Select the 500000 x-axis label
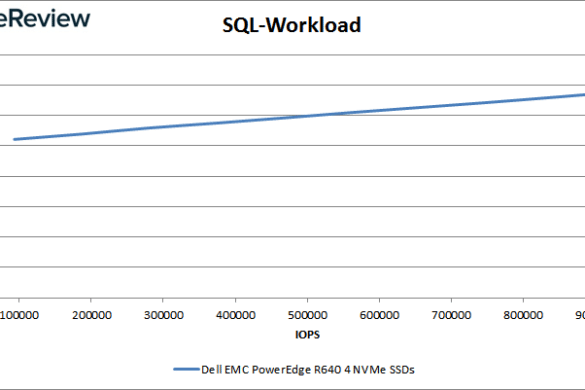Viewport: 585px width, 390px height. (308, 315)
